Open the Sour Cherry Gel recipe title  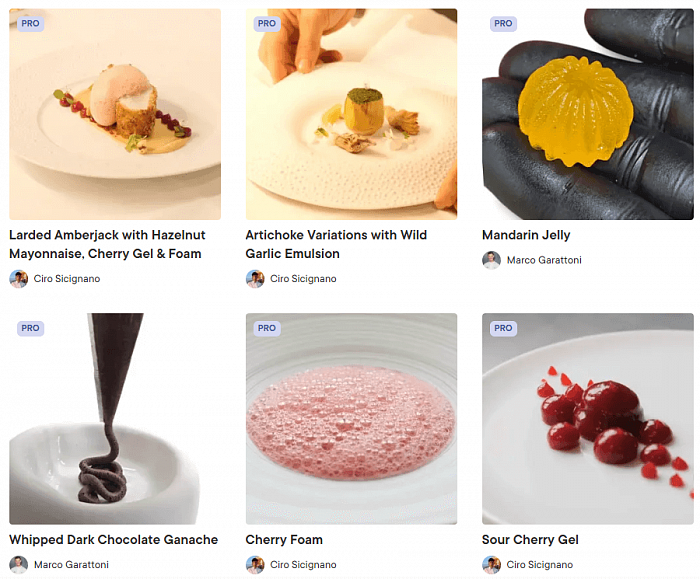click(530, 539)
